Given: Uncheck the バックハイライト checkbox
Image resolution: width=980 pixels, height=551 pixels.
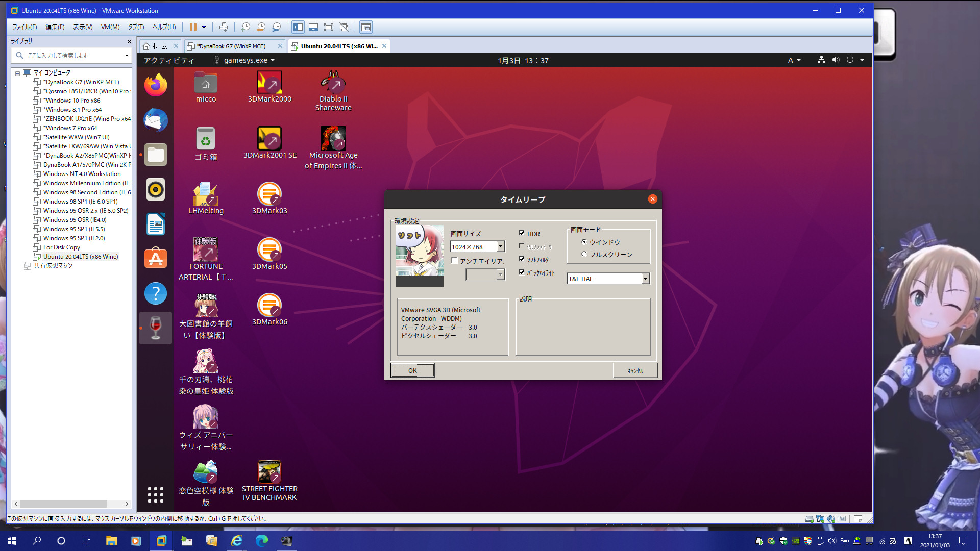Looking at the screenshot, I should [522, 272].
